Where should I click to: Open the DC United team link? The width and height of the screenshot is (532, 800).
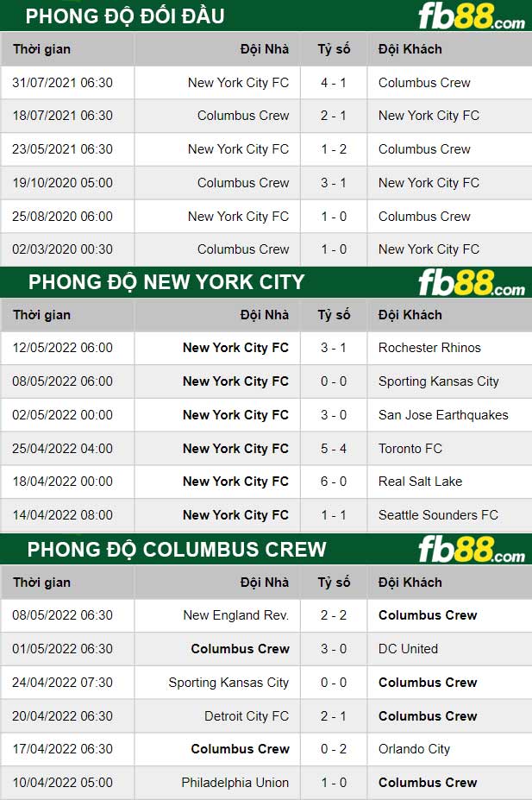(408, 649)
